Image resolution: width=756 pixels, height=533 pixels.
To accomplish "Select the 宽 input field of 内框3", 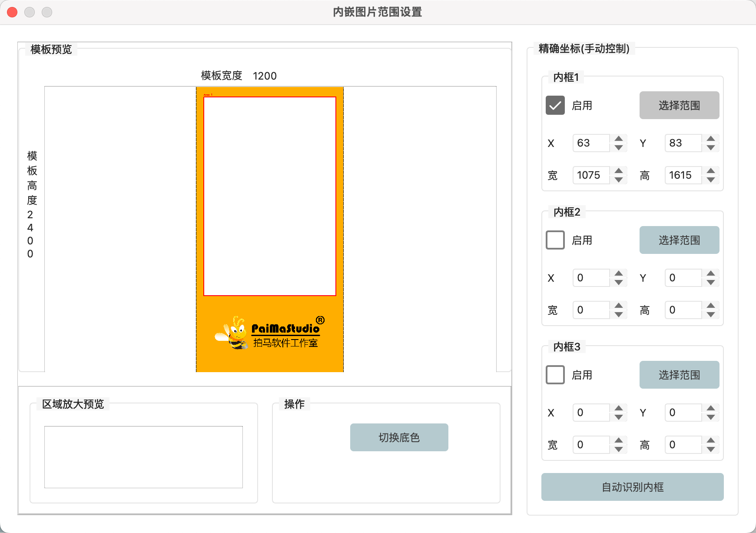I will click(591, 445).
